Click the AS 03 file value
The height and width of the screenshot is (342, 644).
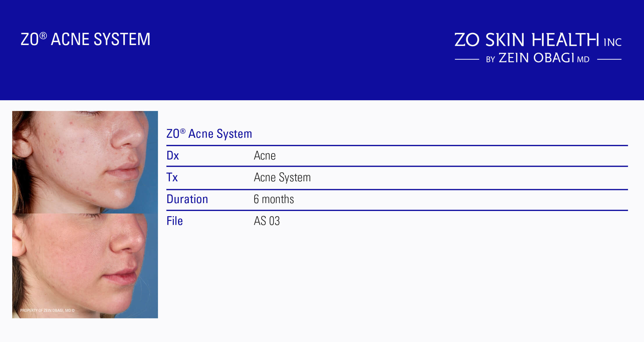click(267, 221)
